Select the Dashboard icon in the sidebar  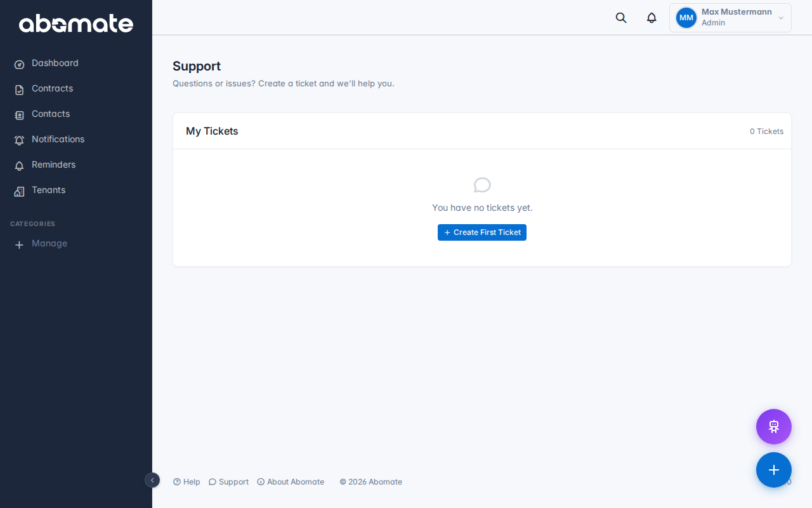(x=18, y=63)
